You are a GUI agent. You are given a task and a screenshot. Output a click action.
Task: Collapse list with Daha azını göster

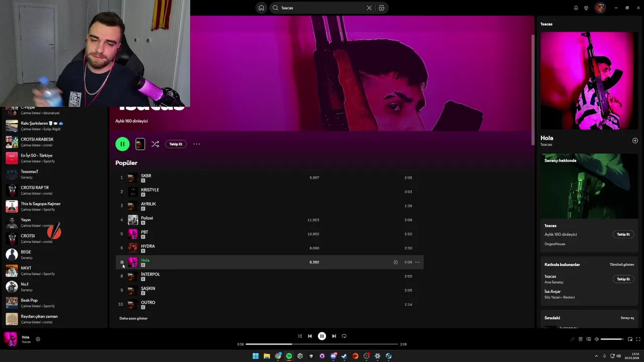133,318
